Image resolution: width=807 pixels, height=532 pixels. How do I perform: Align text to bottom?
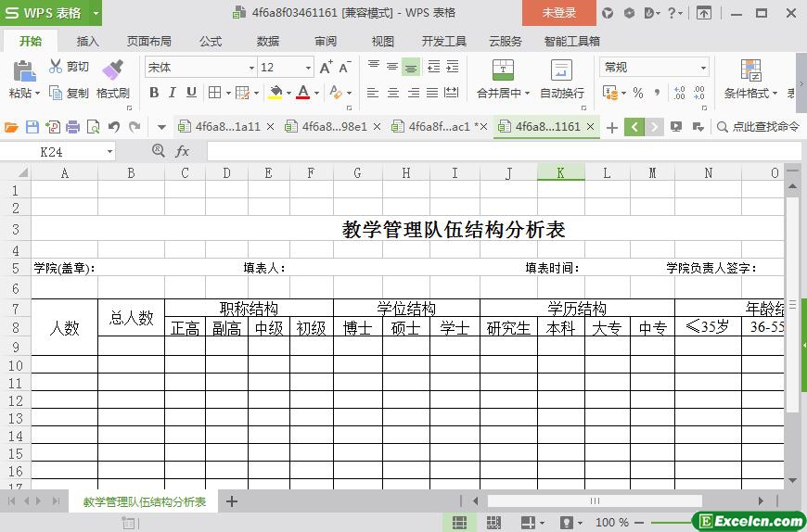point(411,67)
